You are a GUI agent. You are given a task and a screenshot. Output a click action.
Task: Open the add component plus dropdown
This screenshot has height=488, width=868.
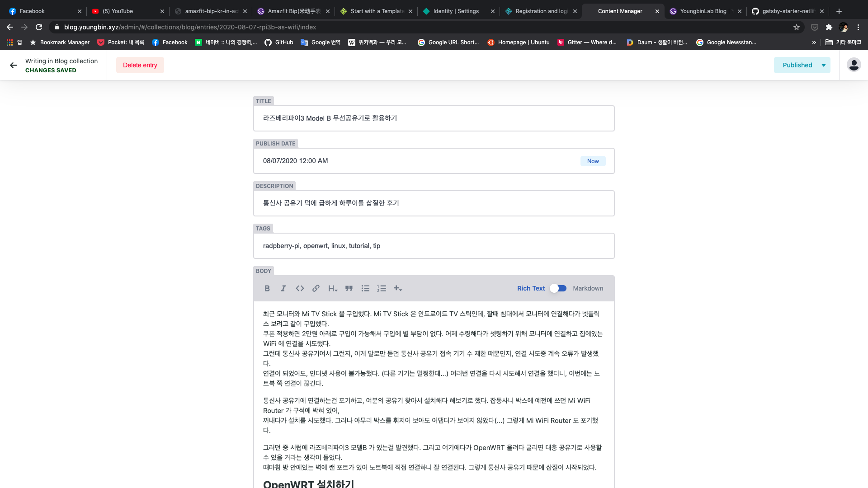tap(398, 288)
